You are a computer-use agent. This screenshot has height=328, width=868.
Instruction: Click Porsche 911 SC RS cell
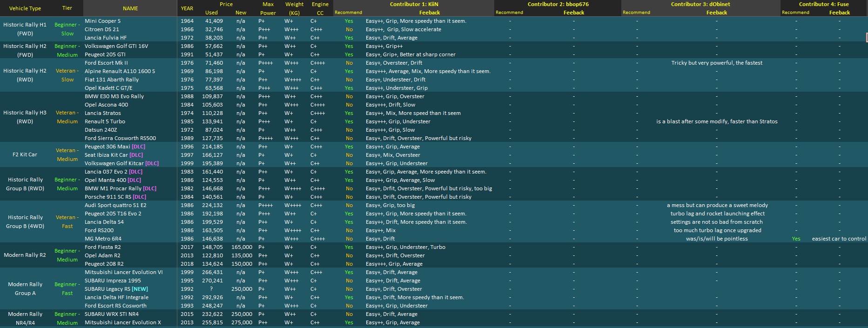130,197
